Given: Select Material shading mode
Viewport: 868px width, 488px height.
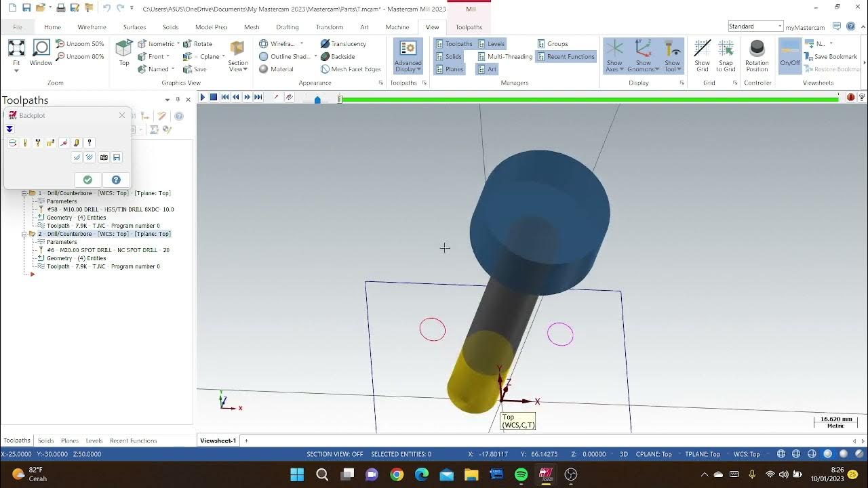Looking at the screenshot, I should pos(276,69).
